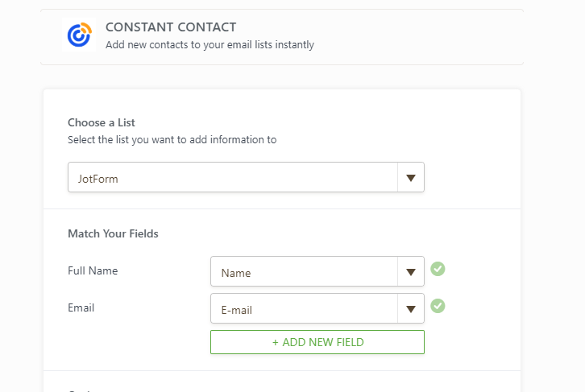
Task: Click the Full Name field label
Action: click(93, 271)
